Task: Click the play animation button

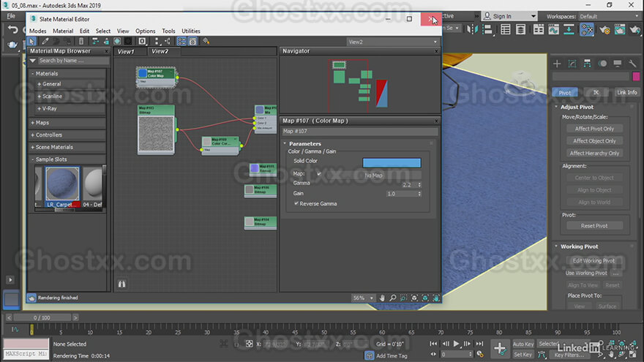Action: (x=457, y=344)
